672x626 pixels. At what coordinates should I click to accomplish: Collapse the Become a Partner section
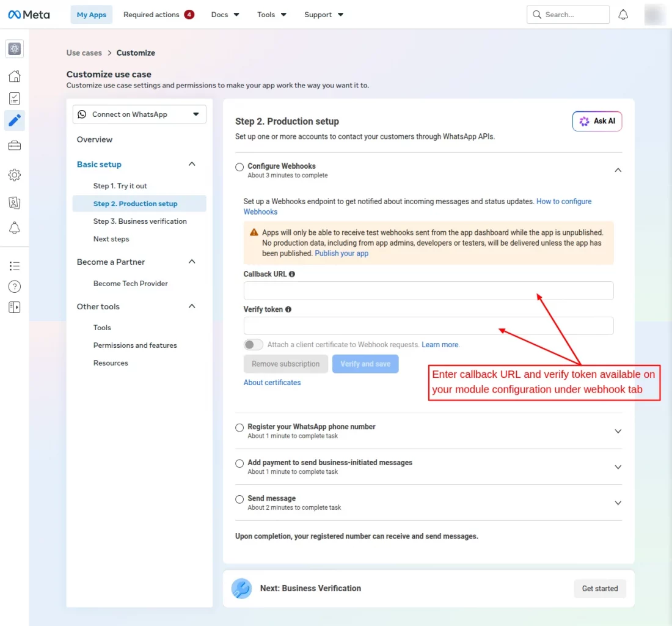coord(192,262)
